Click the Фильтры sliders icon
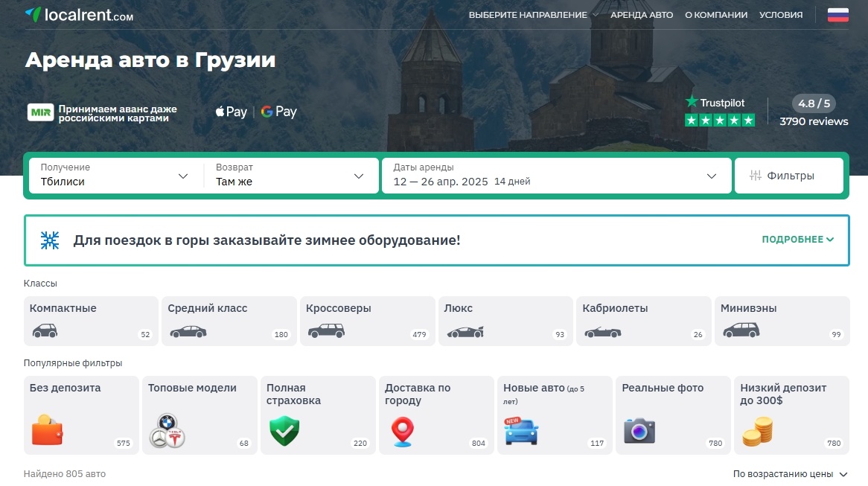Image resolution: width=868 pixels, height=486 pixels. click(756, 175)
